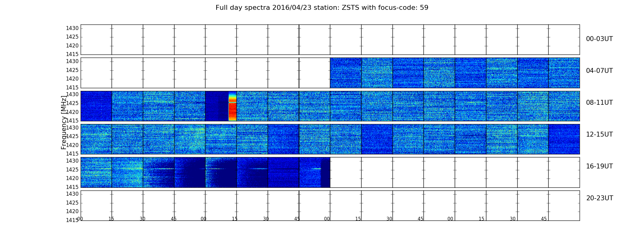Click the 1420 tick of the 12-15UT panel
This screenshot has width=644, height=245.
[72, 145]
